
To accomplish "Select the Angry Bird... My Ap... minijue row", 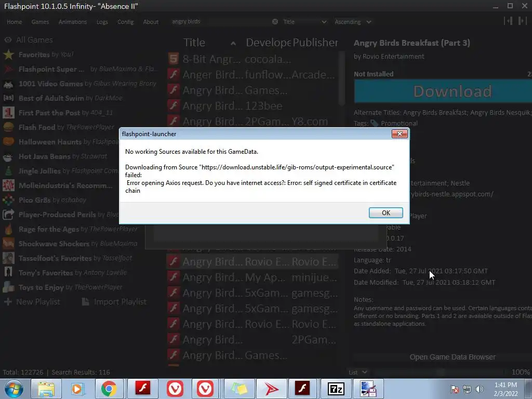I will point(253,277).
